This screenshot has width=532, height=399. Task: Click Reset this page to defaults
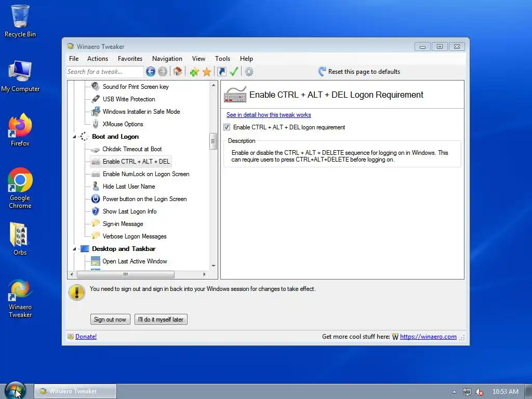[364, 72]
